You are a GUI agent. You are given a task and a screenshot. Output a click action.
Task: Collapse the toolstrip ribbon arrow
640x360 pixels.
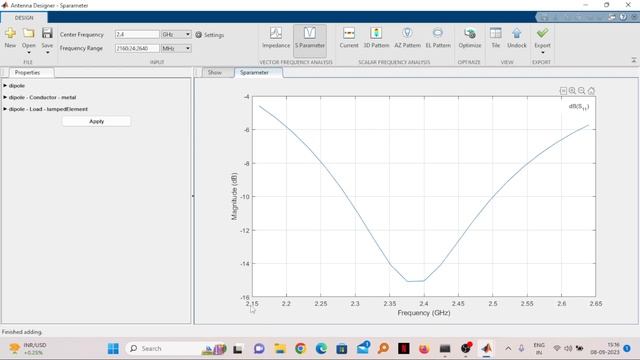tap(634, 60)
